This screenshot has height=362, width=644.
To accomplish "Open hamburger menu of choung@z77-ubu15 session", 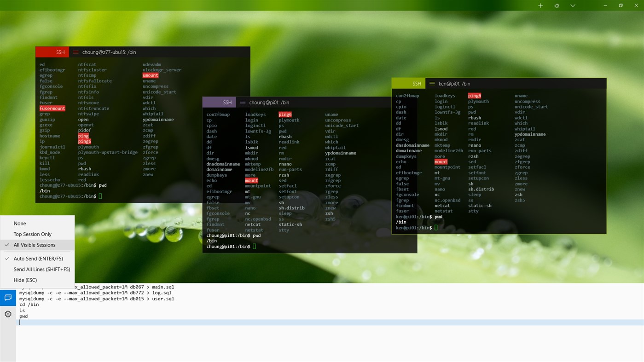I will [76, 52].
